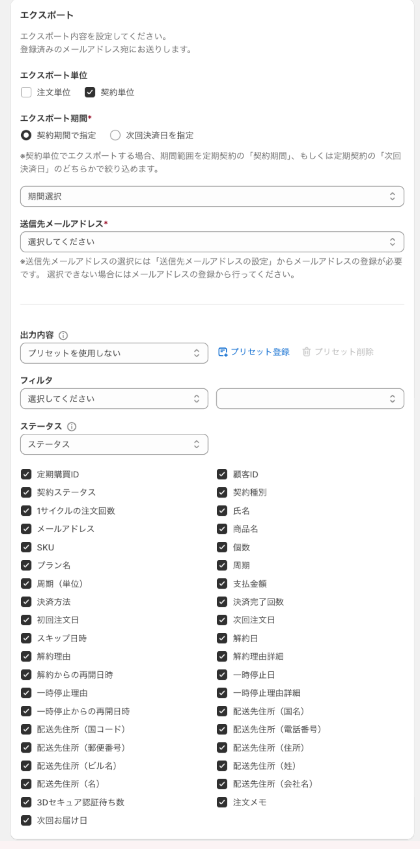The image size is (420, 849).
Task: Toggle the メールアドレス output checkbox
Action: (x=26, y=529)
